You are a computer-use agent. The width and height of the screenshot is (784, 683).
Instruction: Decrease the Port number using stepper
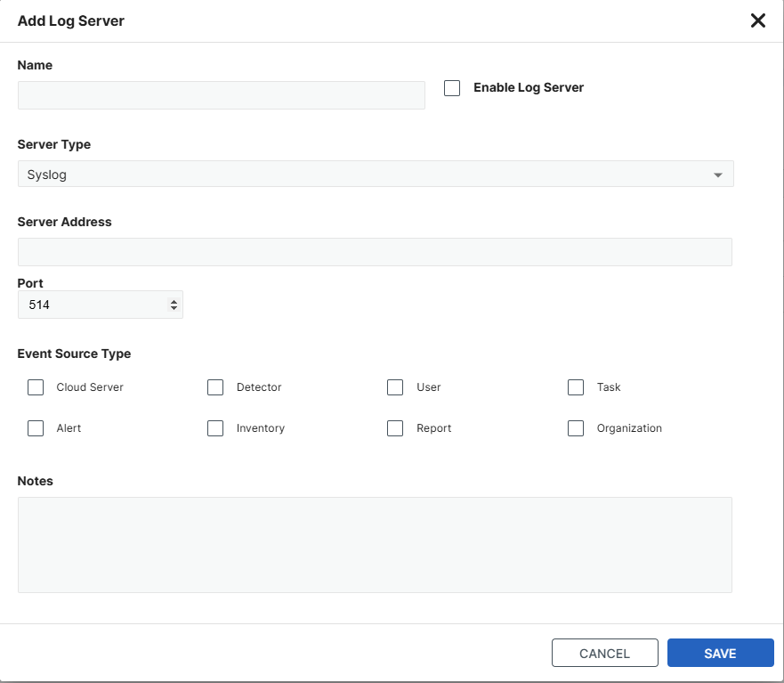click(174, 308)
